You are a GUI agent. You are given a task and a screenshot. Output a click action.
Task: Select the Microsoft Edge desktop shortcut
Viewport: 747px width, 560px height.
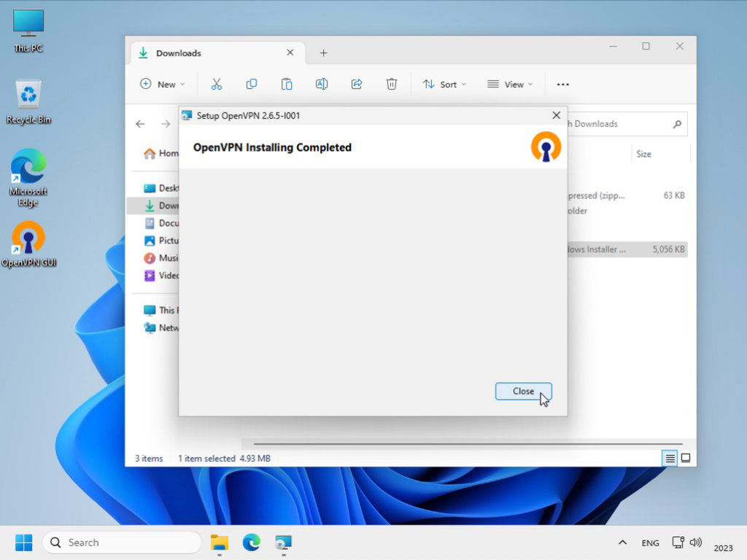click(x=28, y=178)
